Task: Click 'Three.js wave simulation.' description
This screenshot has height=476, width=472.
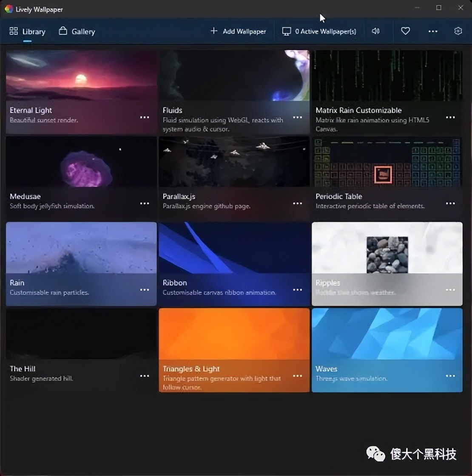Action: click(x=351, y=379)
